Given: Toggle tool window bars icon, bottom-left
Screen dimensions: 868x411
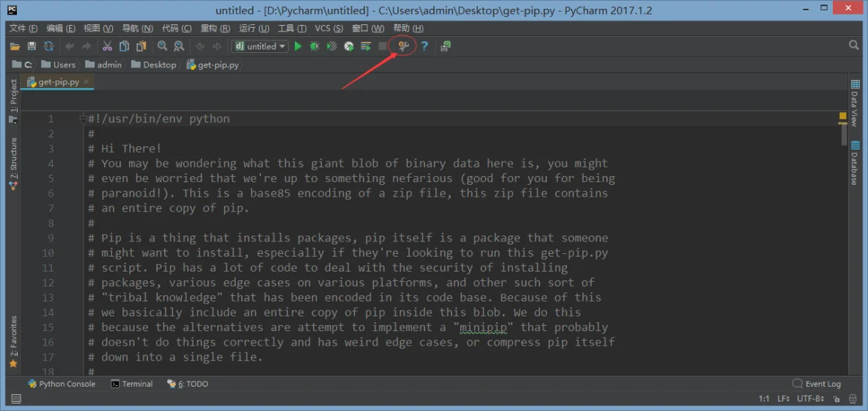Looking at the screenshot, I should coord(16,399).
